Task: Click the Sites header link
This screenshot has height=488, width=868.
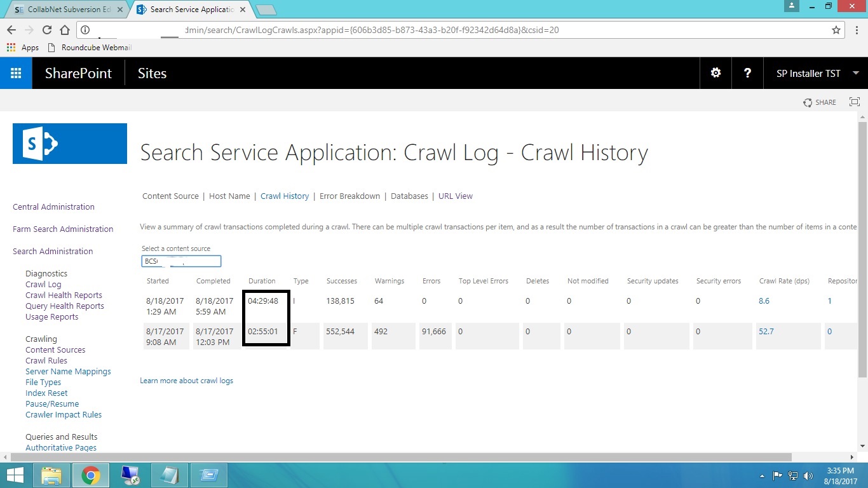Action: [152, 73]
